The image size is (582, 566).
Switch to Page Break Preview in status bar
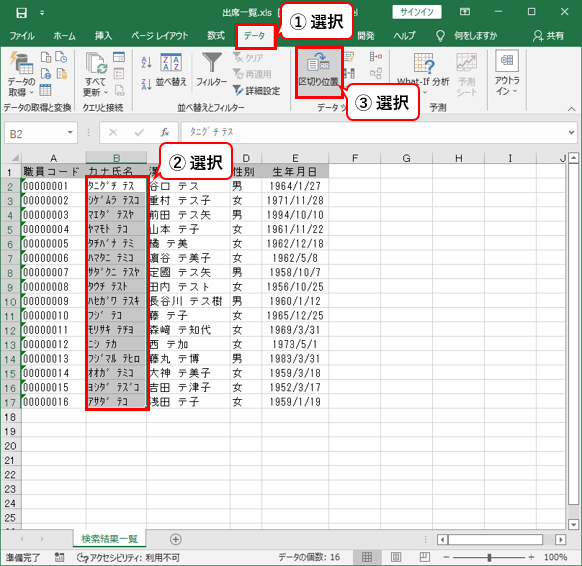(425, 557)
